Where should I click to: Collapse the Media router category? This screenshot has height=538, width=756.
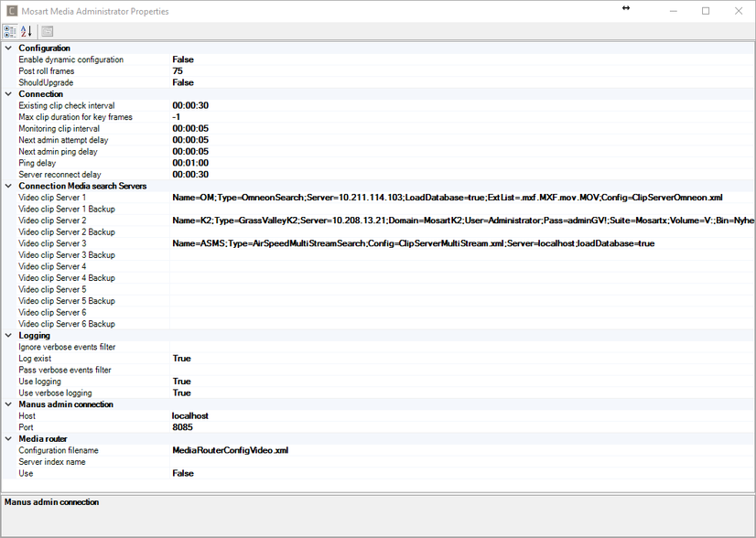tap(8, 438)
